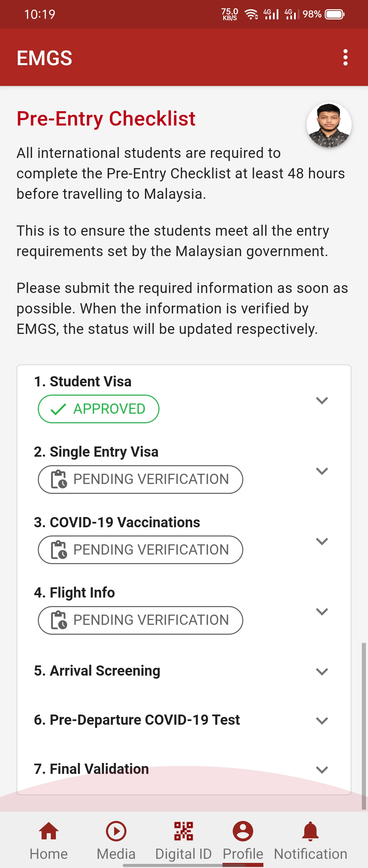Expand the COVID-19 Vaccinations chevron
The width and height of the screenshot is (368, 868).
click(322, 541)
